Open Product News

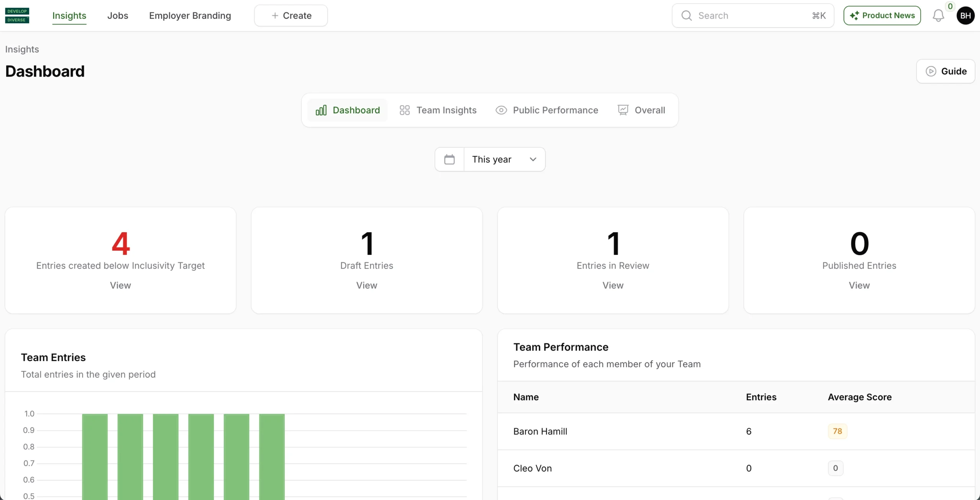pyautogui.click(x=882, y=16)
